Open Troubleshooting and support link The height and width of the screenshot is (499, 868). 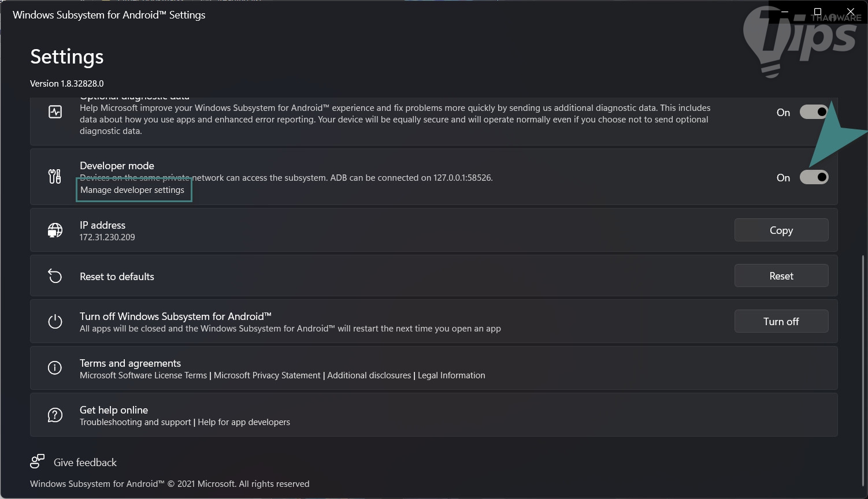[135, 422]
